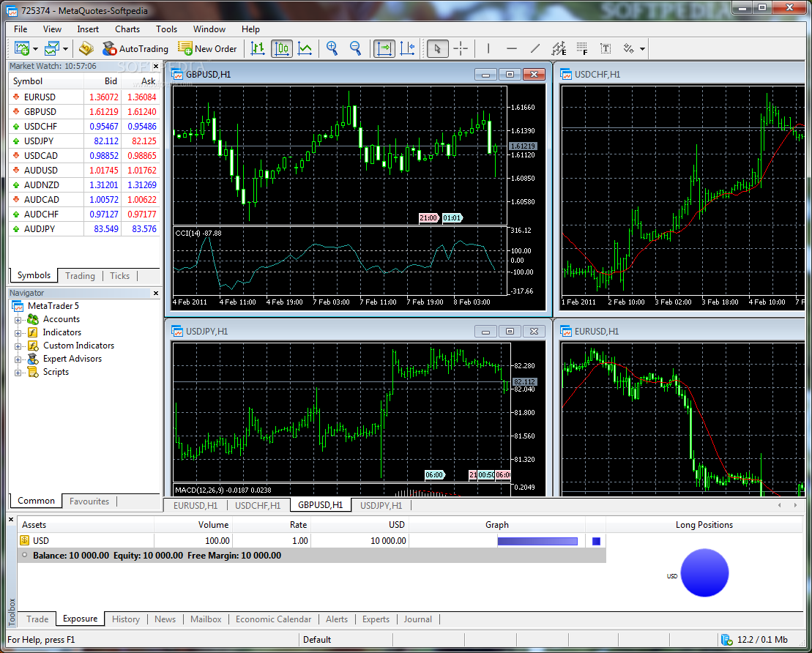The width and height of the screenshot is (812, 653).
Task: Open the File menu
Action: click(x=21, y=29)
